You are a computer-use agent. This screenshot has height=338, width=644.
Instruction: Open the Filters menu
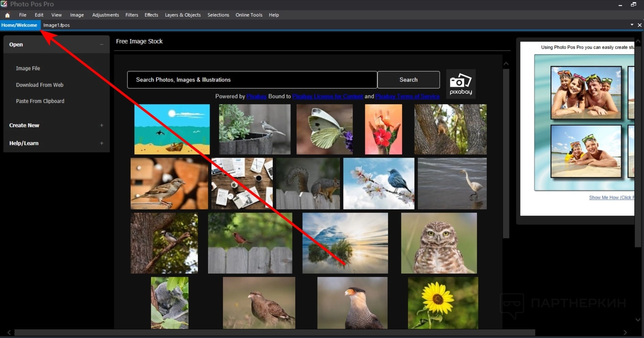pyautogui.click(x=131, y=15)
